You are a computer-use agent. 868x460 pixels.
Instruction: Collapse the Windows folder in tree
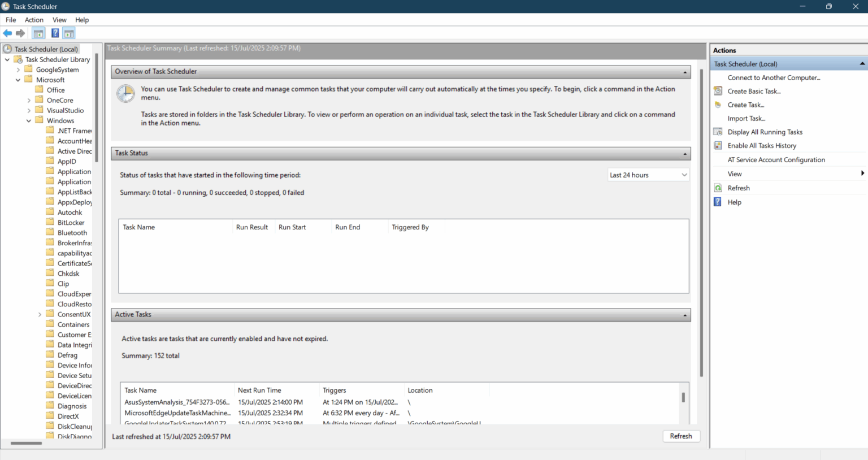coord(29,121)
